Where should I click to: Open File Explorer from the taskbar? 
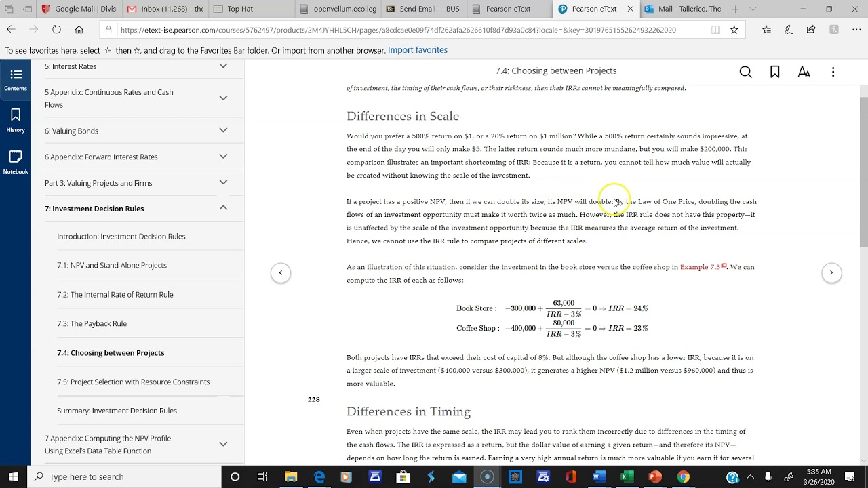291,476
